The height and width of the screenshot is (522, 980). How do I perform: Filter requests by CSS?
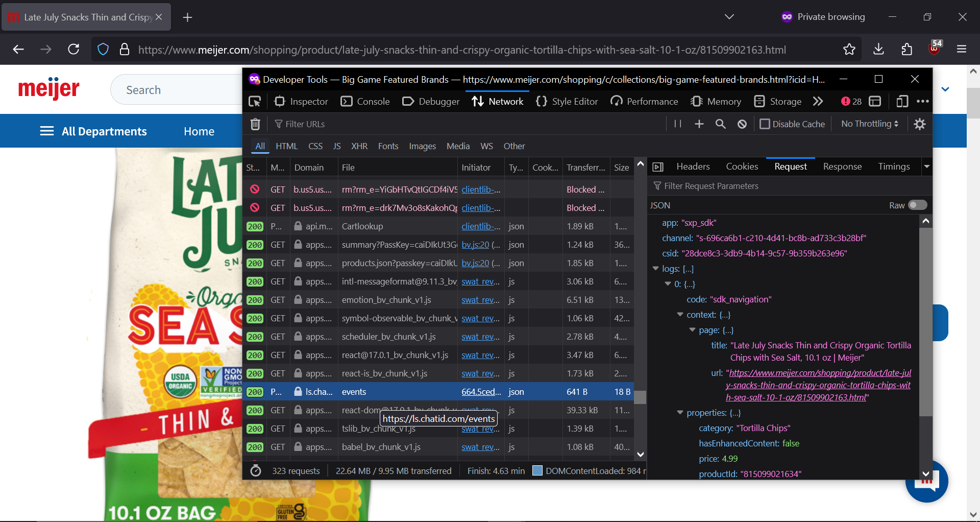click(315, 146)
